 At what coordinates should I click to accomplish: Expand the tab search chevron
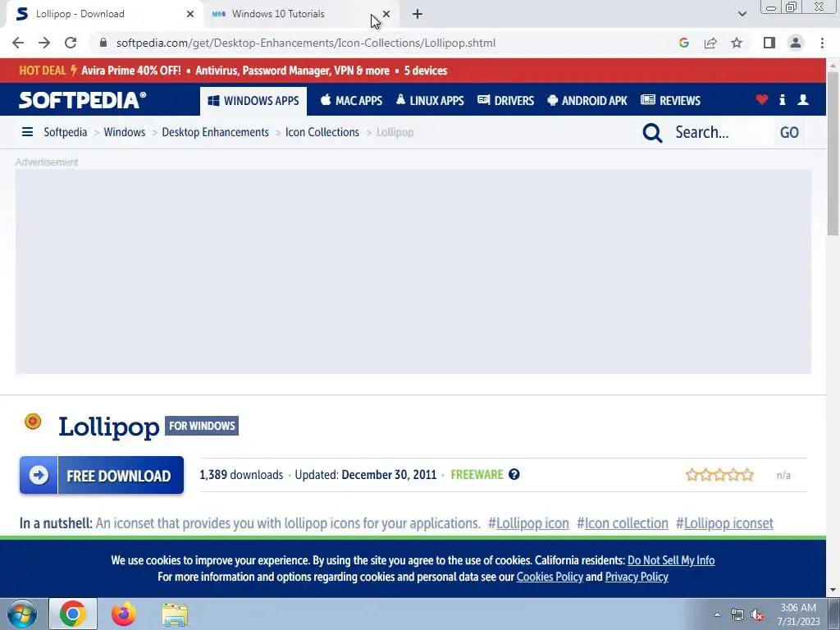pos(742,14)
